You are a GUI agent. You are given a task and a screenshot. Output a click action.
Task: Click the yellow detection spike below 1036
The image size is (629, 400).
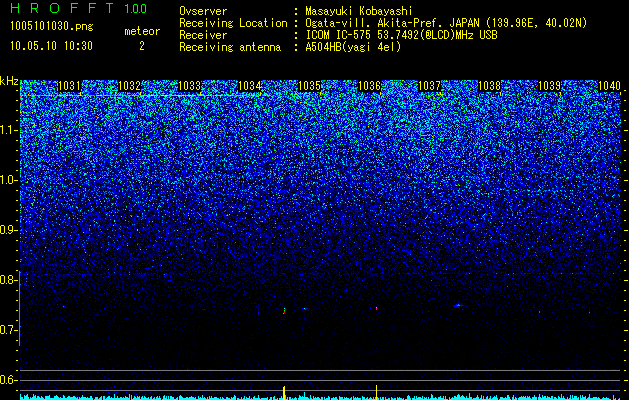pyautogui.click(x=376, y=392)
